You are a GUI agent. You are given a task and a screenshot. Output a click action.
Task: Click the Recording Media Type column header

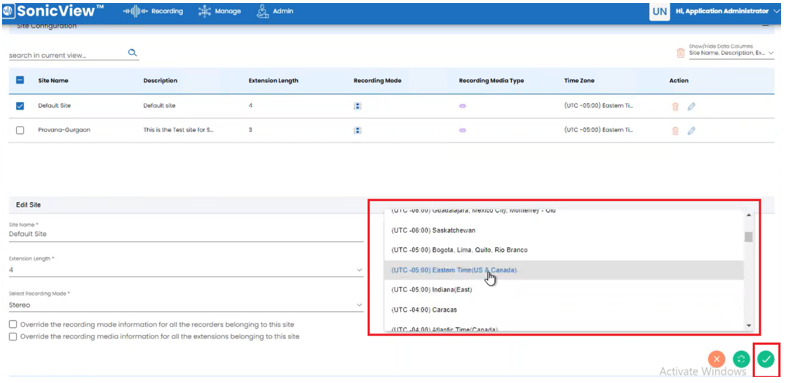point(491,80)
